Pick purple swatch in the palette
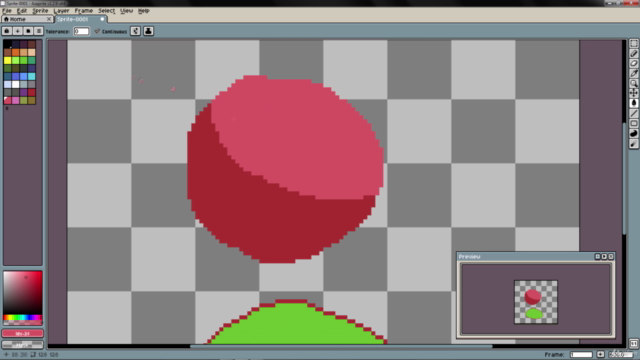Image resolution: width=640 pixels, height=360 pixels. (x=24, y=92)
